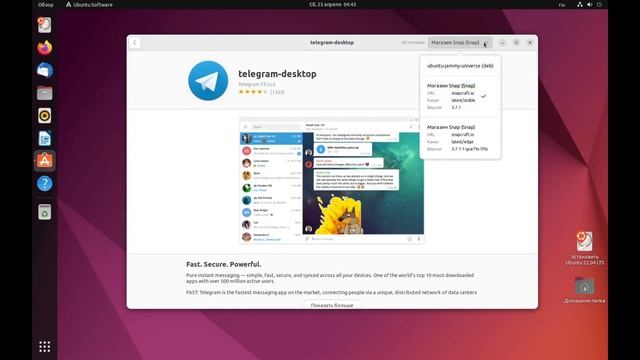Click the Telegram paper plane app icon
Image resolution: width=640 pixels, height=360 pixels.
pyautogui.click(x=208, y=81)
